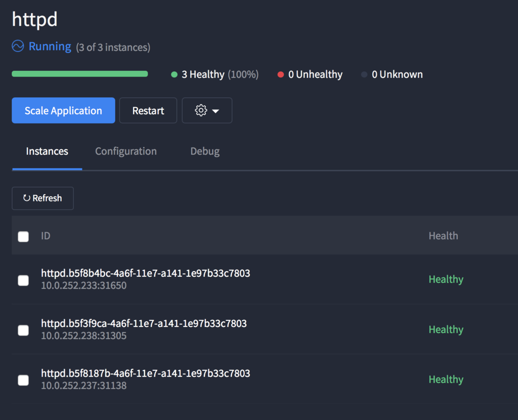Click the Running status label
This screenshot has height=420, width=518.
click(50, 47)
